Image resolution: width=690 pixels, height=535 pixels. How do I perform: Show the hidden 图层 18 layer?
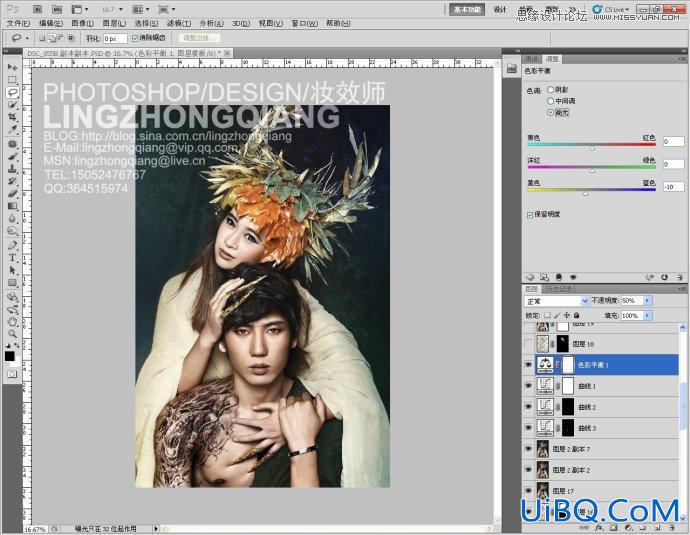529,344
